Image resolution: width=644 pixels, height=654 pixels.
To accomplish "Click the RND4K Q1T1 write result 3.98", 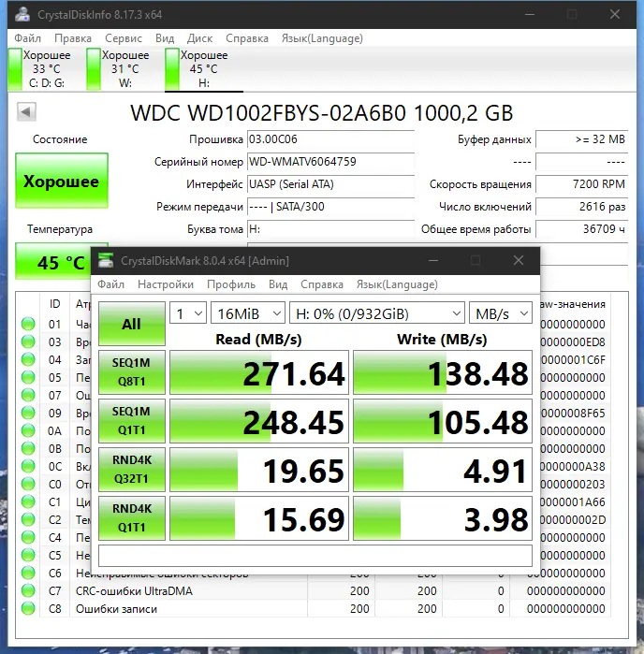I will pos(443,518).
